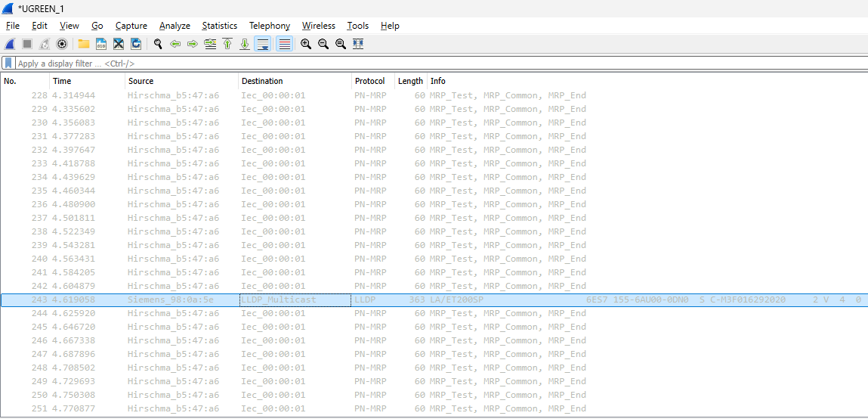Sort by the Protocol column header
Image resolution: width=868 pixels, height=419 pixels.
[x=374, y=81]
